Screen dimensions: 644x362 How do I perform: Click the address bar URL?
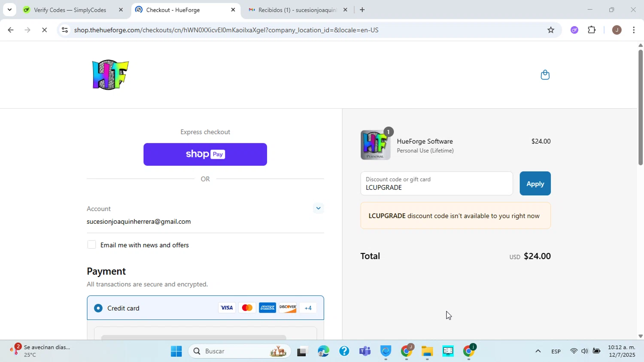point(226,30)
